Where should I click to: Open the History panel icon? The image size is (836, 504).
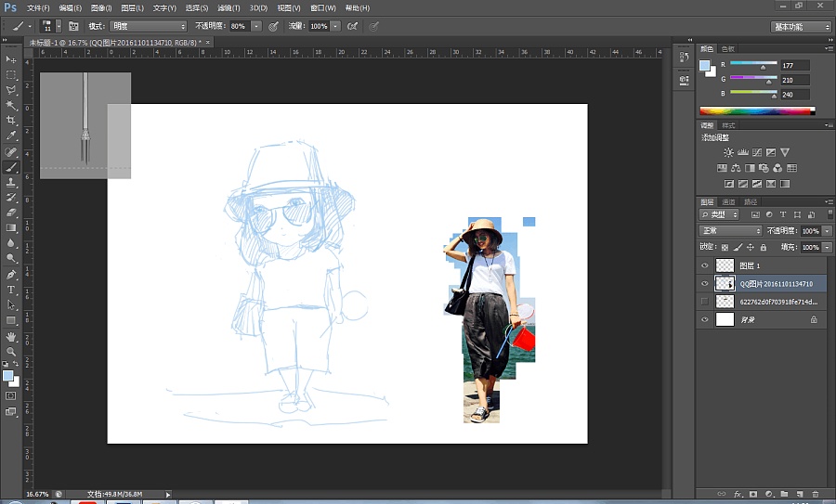point(684,57)
